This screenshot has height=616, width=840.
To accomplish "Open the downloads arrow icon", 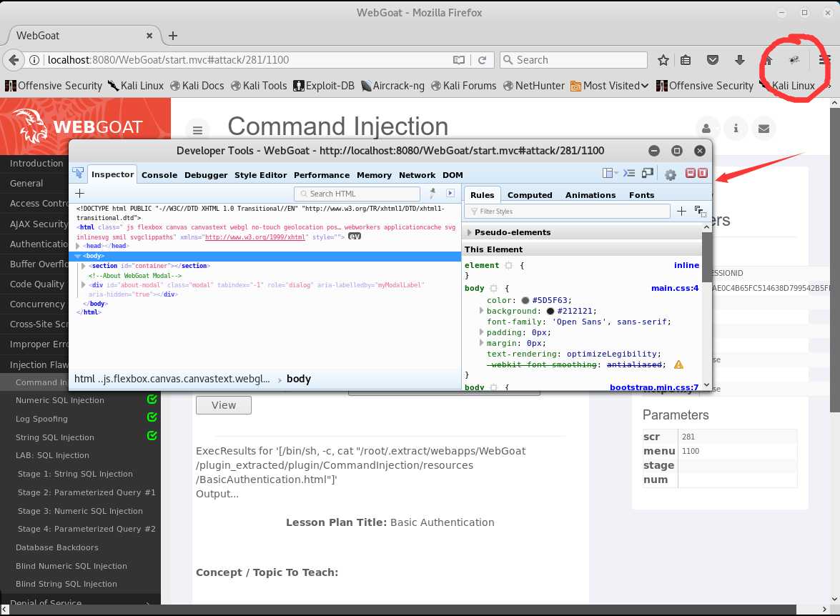I will pos(740,60).
